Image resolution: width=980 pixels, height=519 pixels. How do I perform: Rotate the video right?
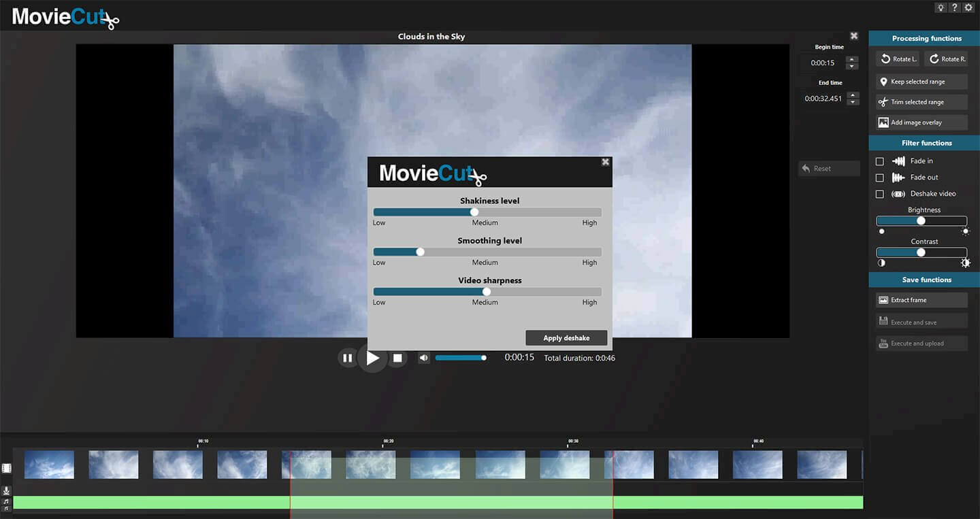pyautogui.click(x=946, y=59)
